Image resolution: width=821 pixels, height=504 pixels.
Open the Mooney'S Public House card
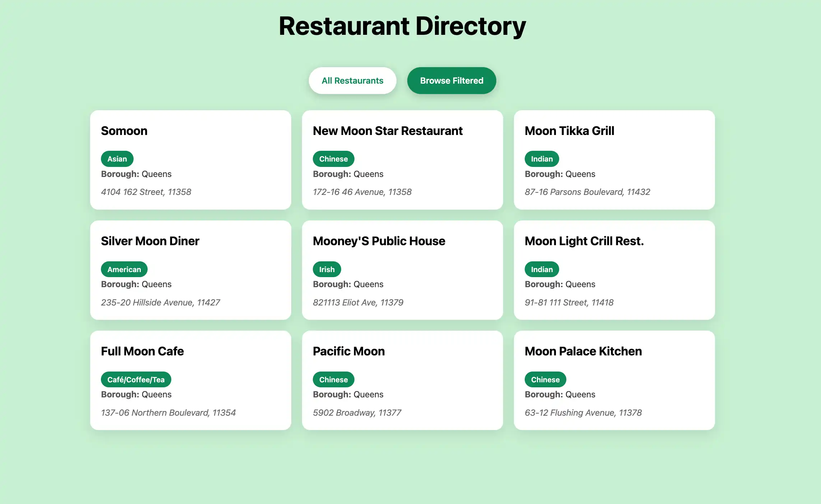coord(402,270)
